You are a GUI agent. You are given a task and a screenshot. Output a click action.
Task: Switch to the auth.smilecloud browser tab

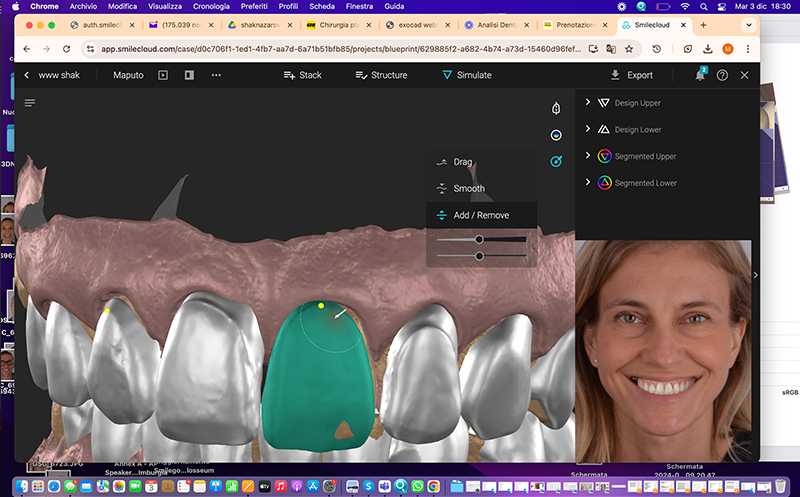click(102, 24)
